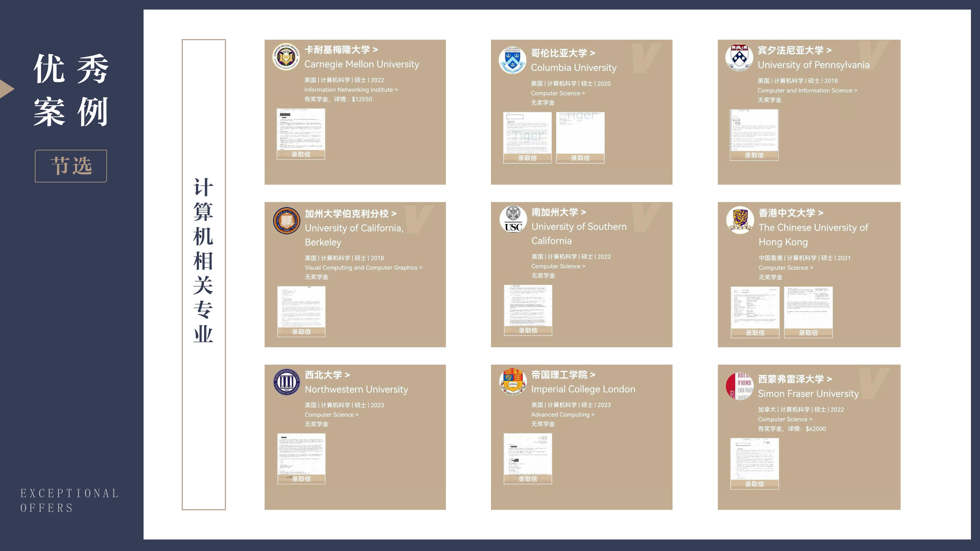This screenshot has height=551, width=980.
Task: Click scholarship text 有奖学金，详情：$12550
Action: (x=338, y=99)
